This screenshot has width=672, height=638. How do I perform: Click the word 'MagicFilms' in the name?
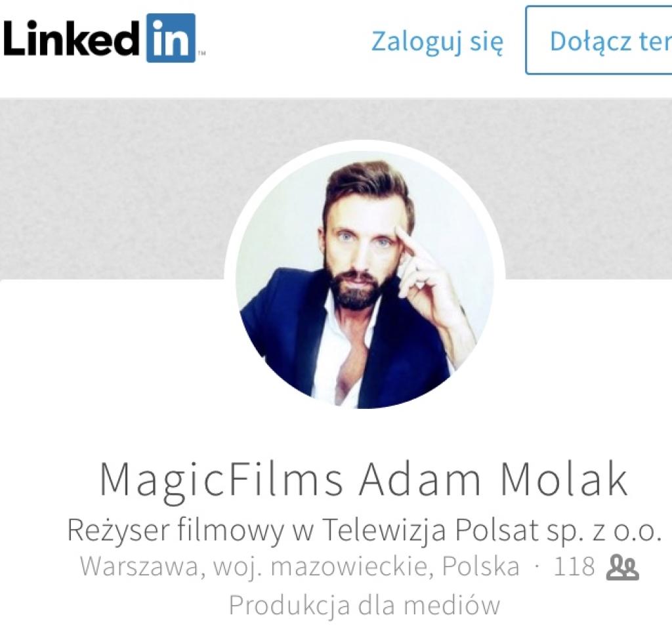click(220, 480)
